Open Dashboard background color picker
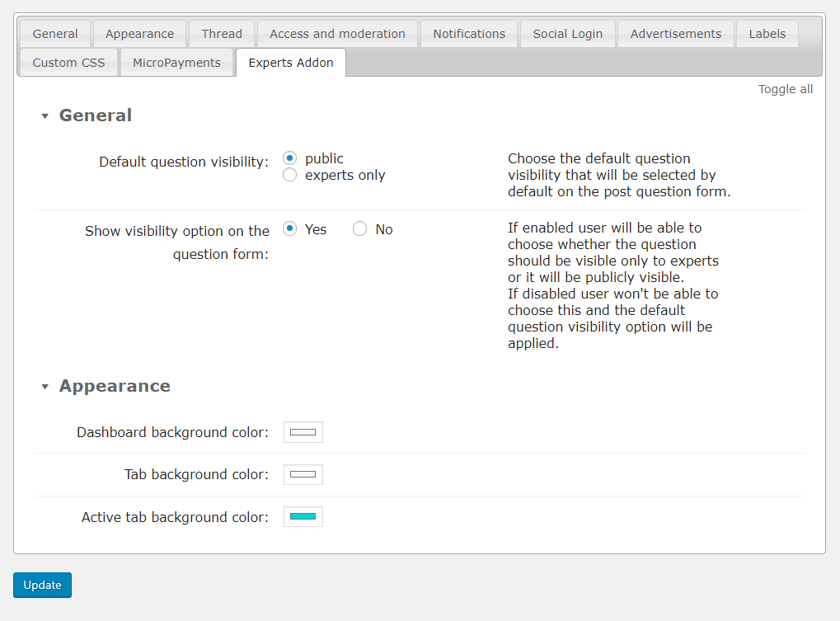The image size is (840, 621). [x=303, y=432]
